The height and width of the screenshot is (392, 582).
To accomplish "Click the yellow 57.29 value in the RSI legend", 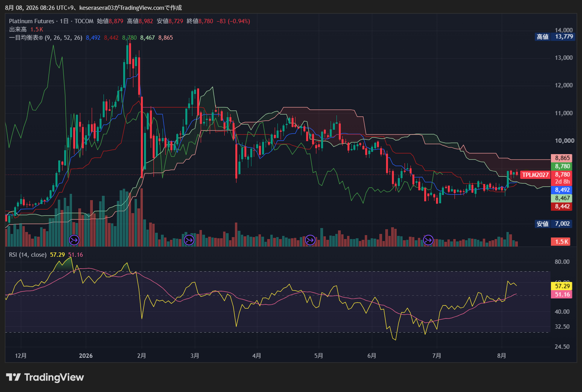I will point(57,255).
